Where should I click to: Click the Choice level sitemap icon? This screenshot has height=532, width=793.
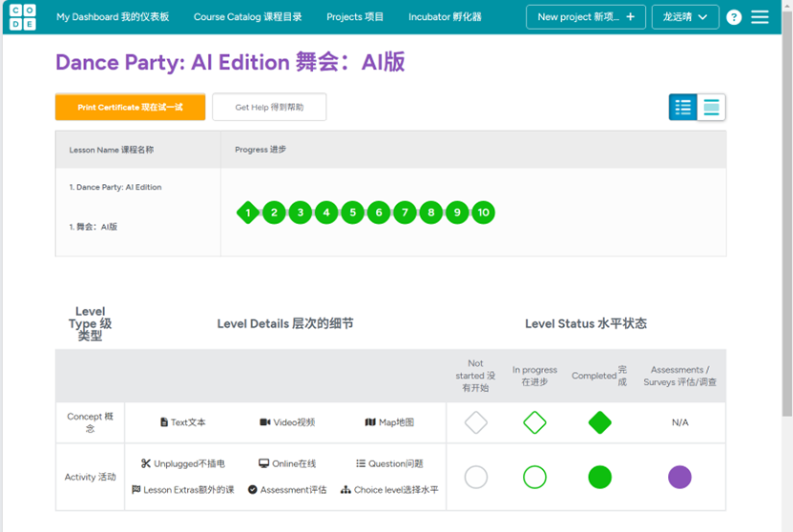(x=345, y=489)
